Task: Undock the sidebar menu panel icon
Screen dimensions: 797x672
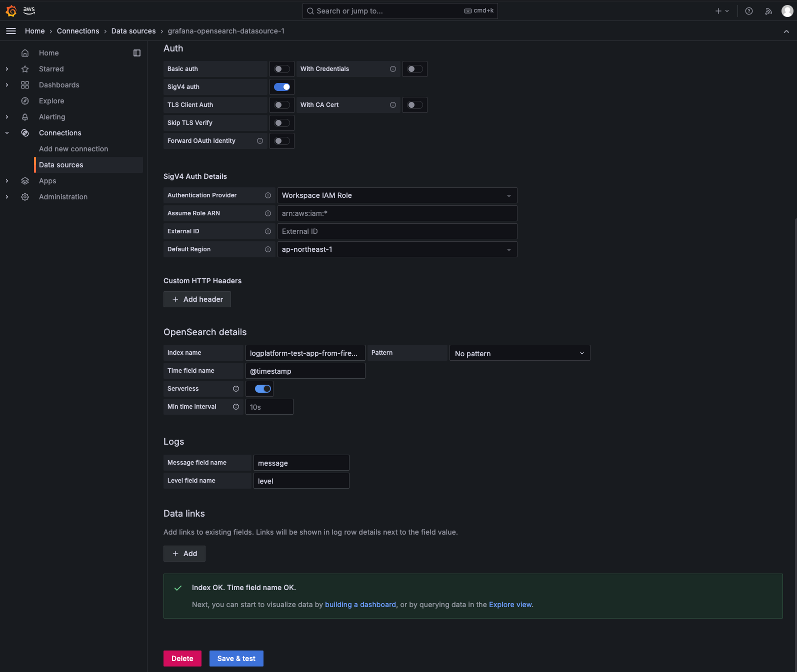Action: click(x=137, y=53)
